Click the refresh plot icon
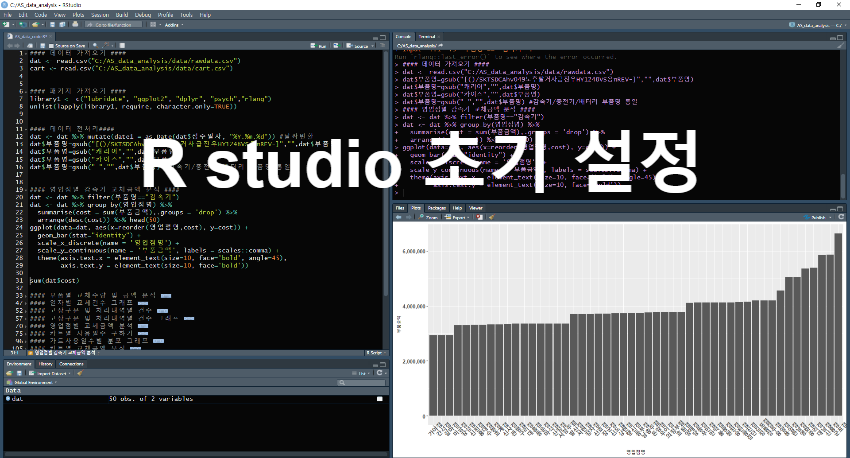Screen dimensions: 850x458 pos(841,217)
